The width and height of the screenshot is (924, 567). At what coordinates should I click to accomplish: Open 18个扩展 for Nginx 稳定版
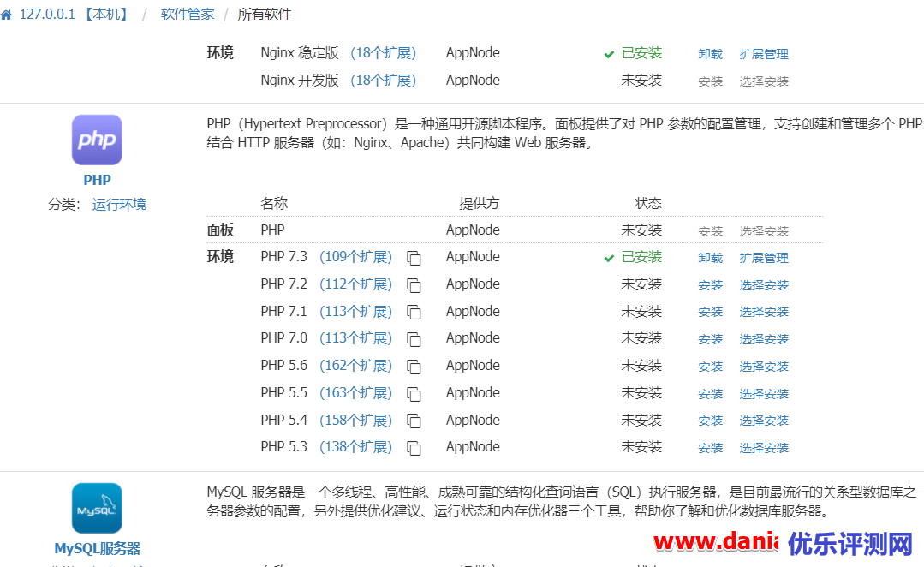pyautogui.click(x=383, y=53)
